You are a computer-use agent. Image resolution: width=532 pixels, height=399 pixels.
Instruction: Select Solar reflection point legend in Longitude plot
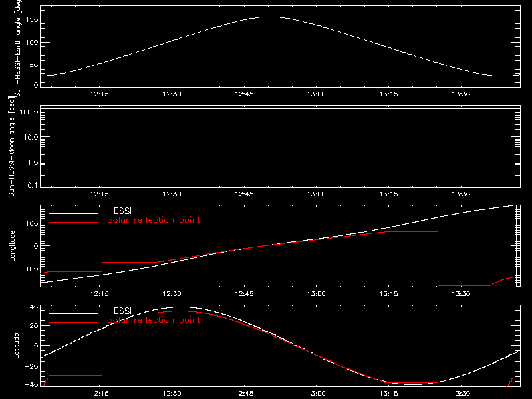pos(154,220)
